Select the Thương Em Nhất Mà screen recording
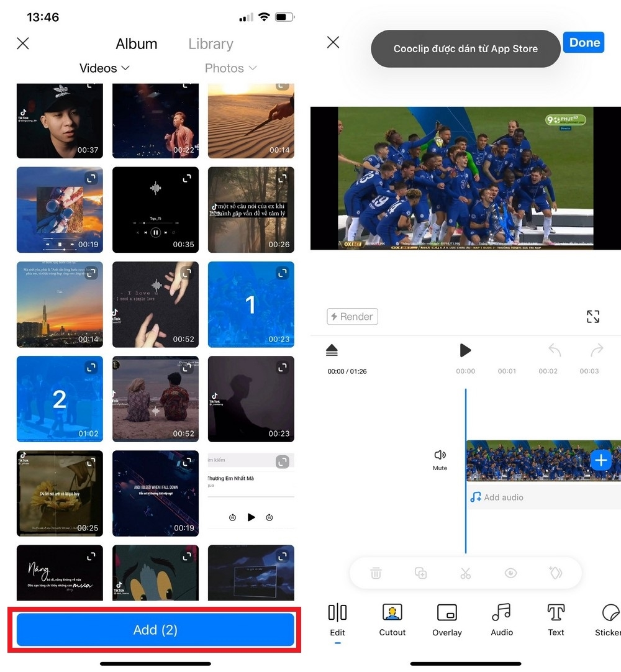The image size is (621, 672). point(251,493)
